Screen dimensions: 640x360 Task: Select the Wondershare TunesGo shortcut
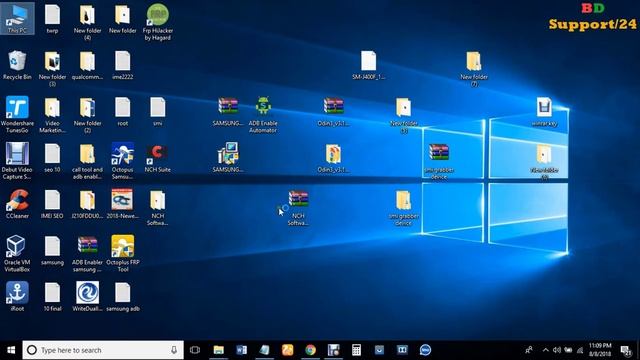[x=17, y=115]
